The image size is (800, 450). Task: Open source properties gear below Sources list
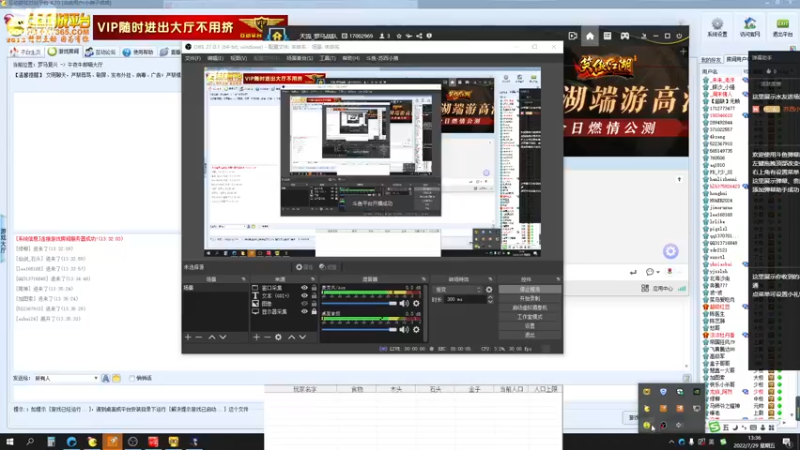click(x=279, y=337)
